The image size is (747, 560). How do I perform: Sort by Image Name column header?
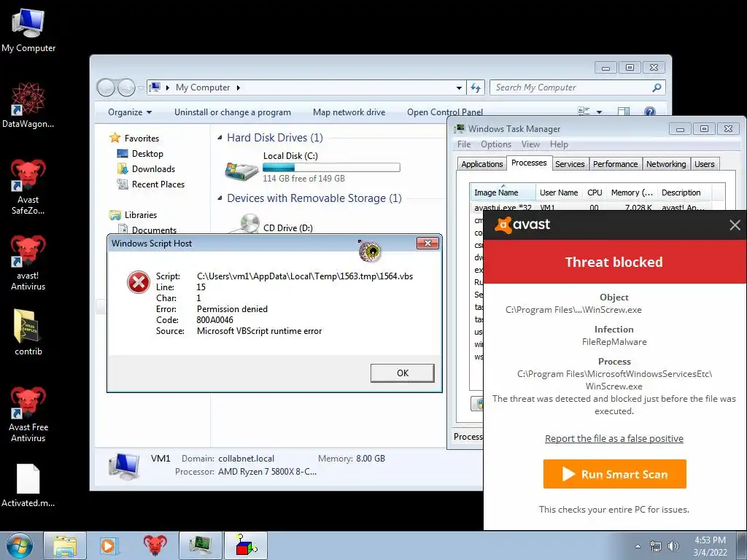pyautogui.click(x=502, y=192)
